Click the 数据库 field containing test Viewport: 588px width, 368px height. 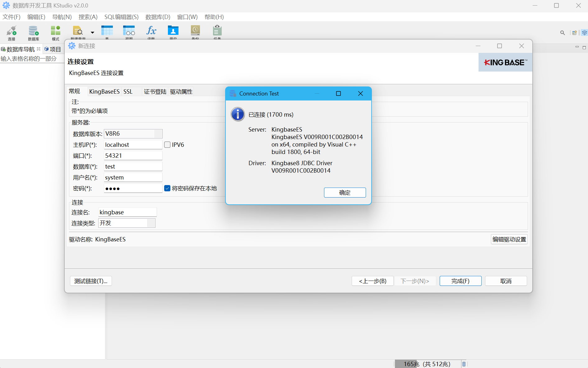(x=133, y=166)
